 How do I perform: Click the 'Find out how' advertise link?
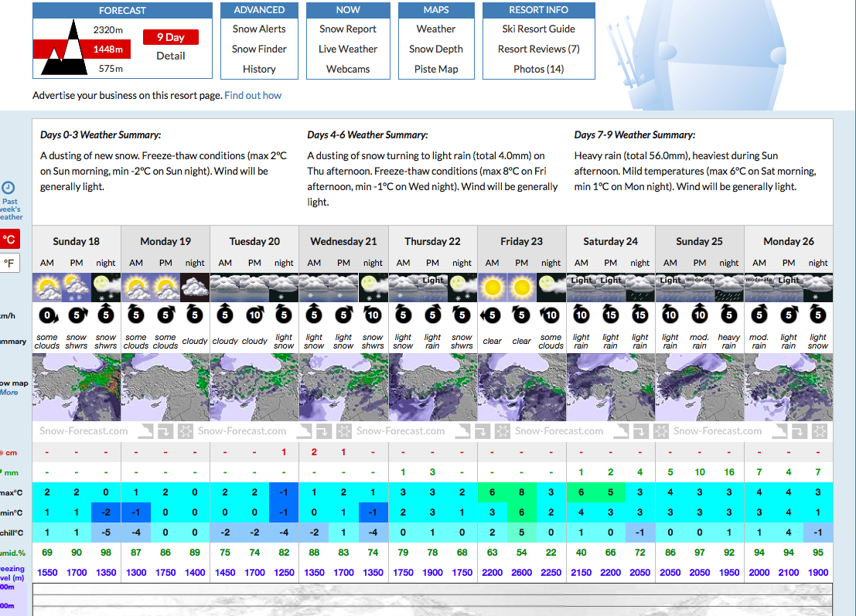[x=253, y=96]
